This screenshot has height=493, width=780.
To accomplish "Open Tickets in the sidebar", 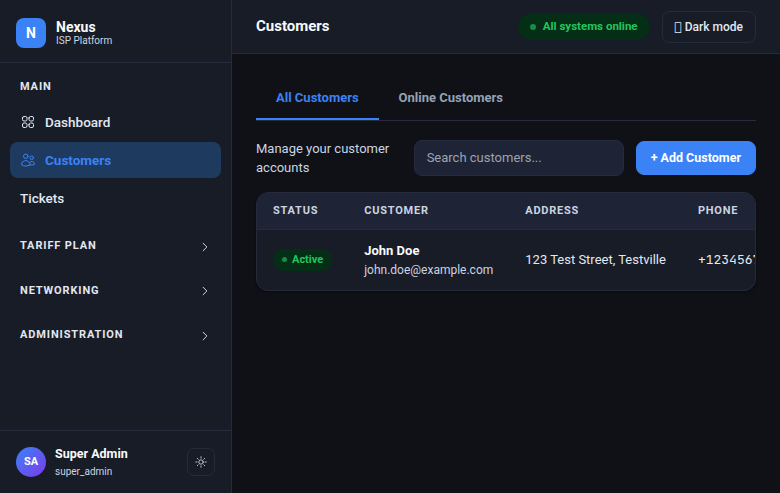I will pyautogui.click(x=115, y=198).
